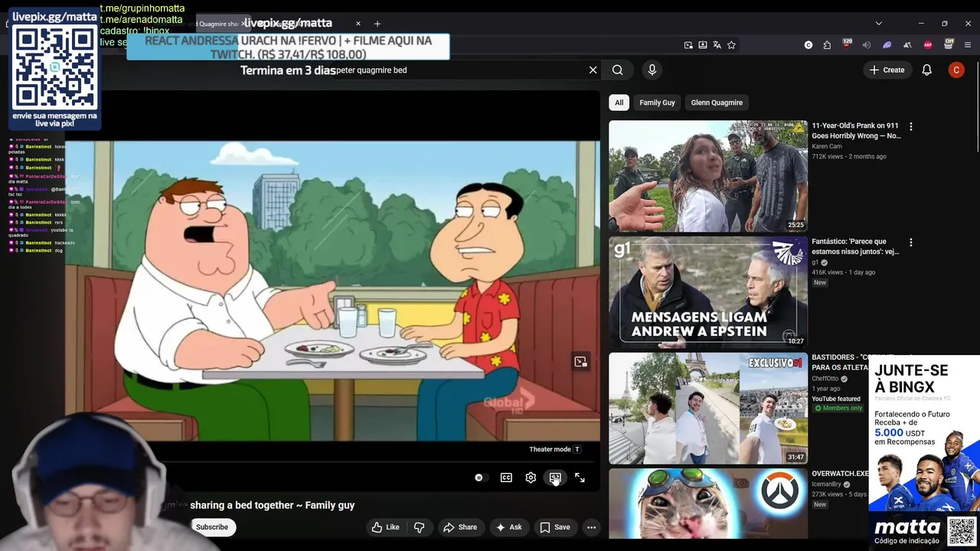The image size is (980, 551).
Task: Open the browser hamburger menu
Action: (x=969, y=45)
